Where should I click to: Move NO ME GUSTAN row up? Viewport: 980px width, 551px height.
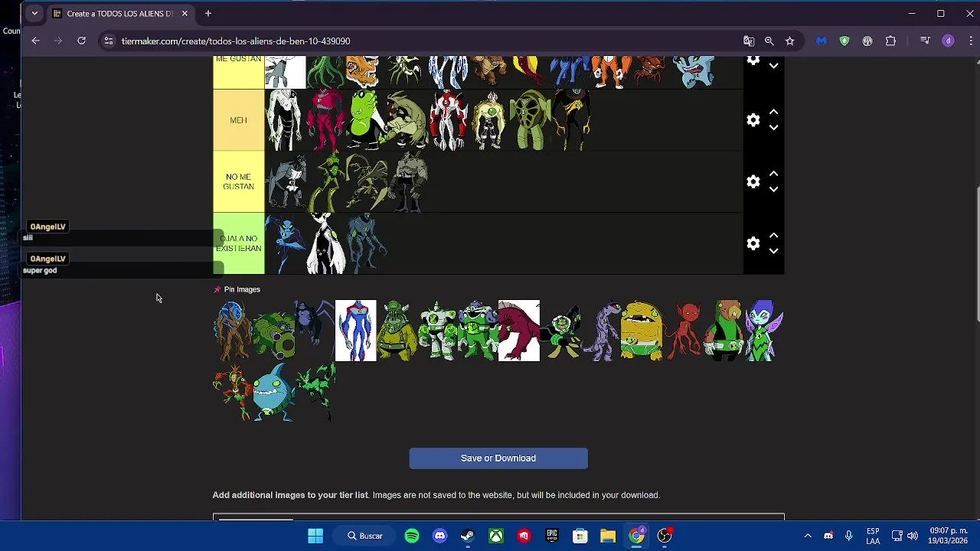[773, 174]
